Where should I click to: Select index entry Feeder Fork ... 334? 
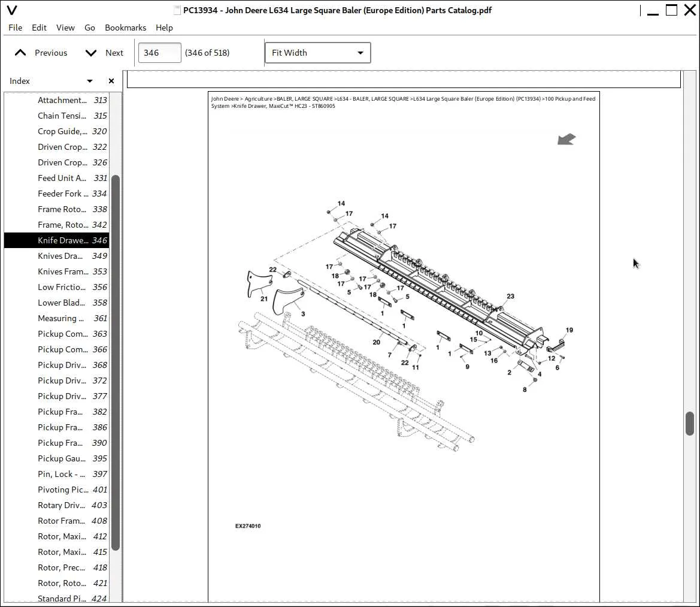click(57, 194)
